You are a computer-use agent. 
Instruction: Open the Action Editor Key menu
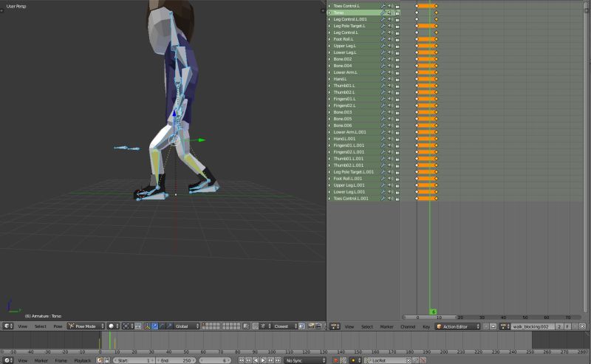coord(426,326)
